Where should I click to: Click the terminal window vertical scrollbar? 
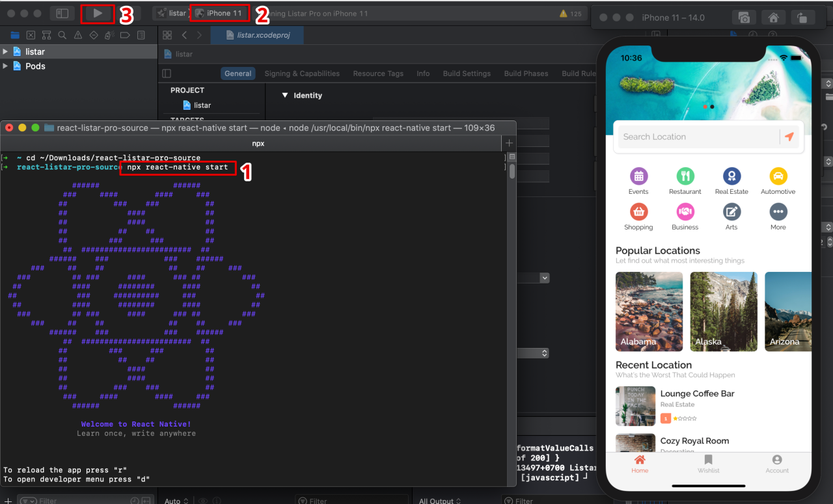click(512, 172)
